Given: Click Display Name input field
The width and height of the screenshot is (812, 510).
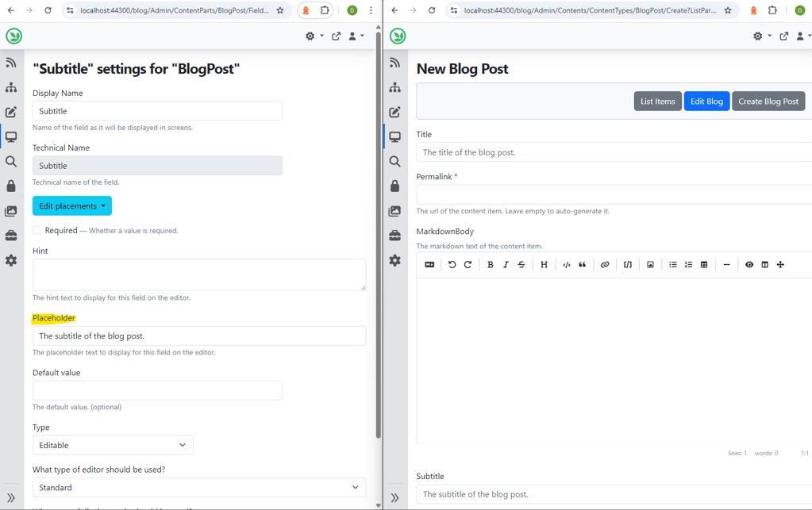Looking at the screenshot, I should click(157, 111).
